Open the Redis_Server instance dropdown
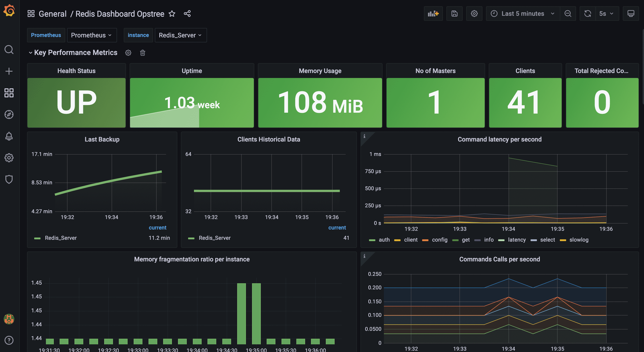Image resolution: width=644 pixels, height=352 pixels. [180, 35]
